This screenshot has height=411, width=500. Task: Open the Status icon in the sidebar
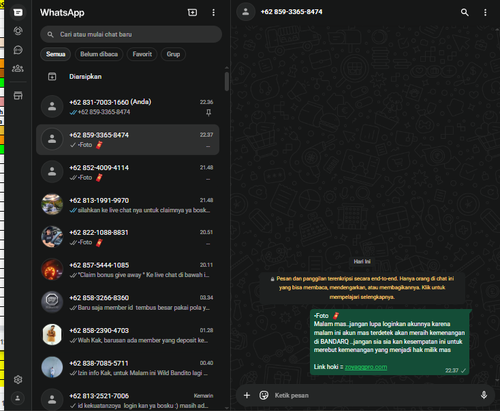18,31
